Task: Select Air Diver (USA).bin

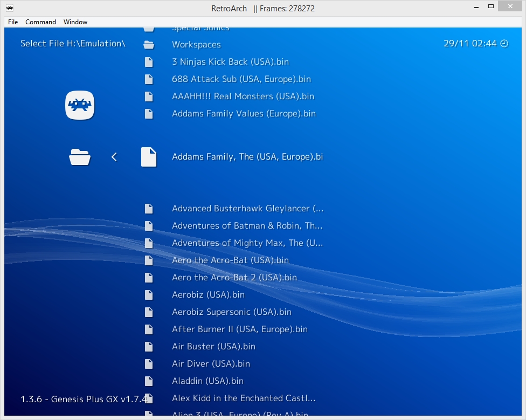Action: [x=211, y=364]
